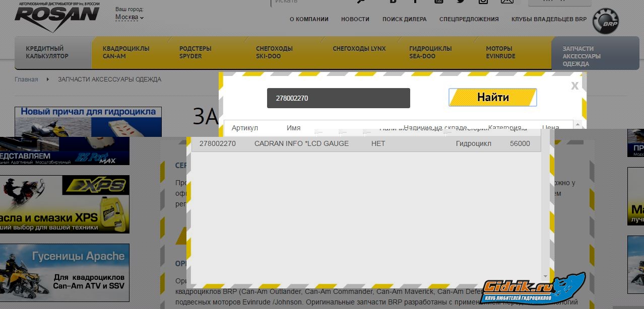The image size is (644, 309).
Task: Click the scroll-up arrow beside table header
Action: pos(577,124)
